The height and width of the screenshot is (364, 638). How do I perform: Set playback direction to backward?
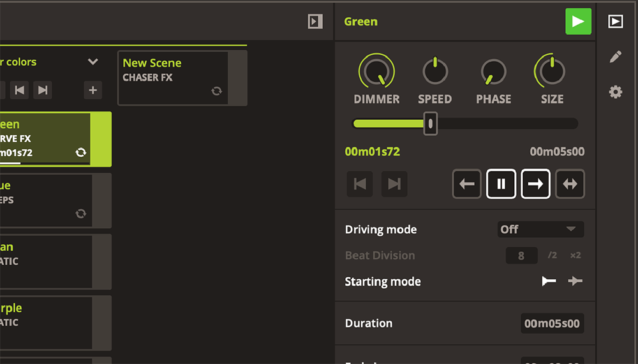(x=467, y=184)
